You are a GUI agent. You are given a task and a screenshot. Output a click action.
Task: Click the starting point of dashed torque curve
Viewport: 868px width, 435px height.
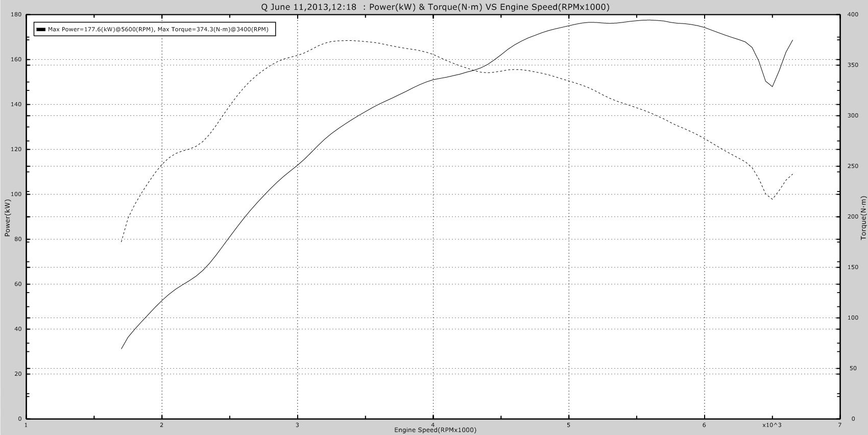[122, 242]
